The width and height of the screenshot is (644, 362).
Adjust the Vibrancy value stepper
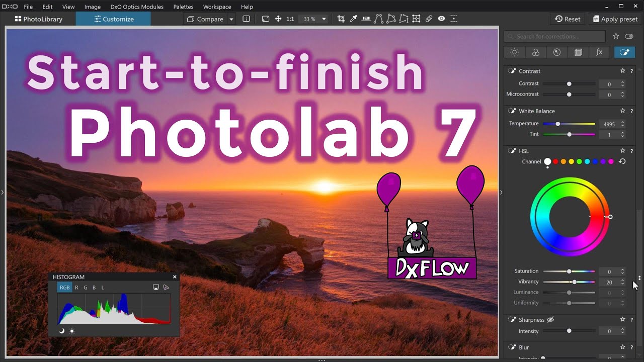coord(623,282)
